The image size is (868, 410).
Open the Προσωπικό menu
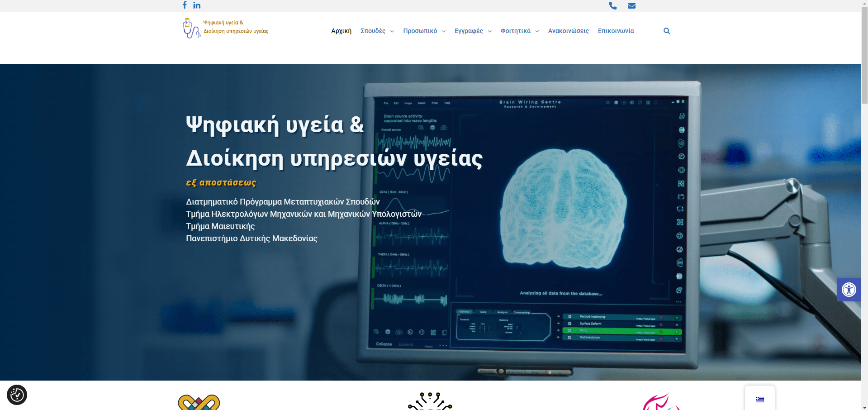[420, 31]
